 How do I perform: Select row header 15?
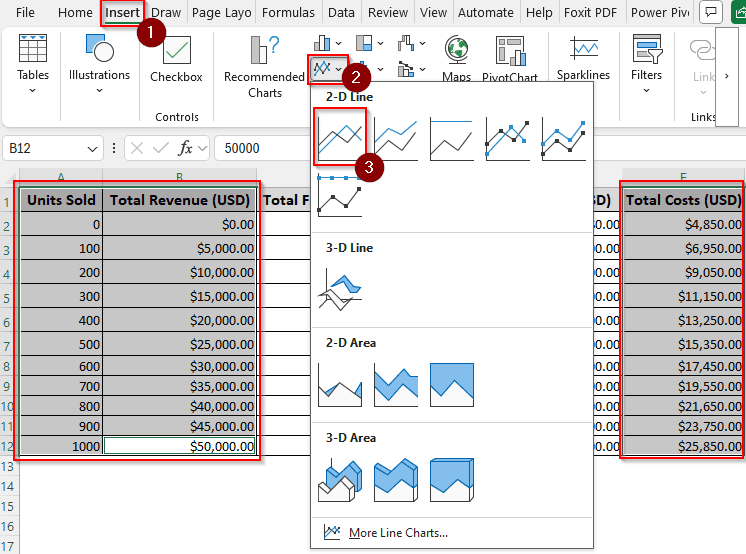point(8,506)
